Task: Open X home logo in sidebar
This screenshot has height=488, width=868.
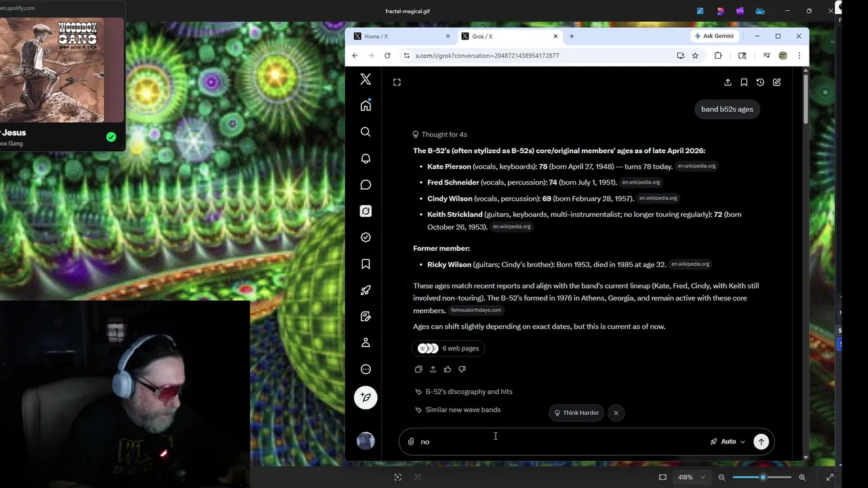Action: click(x=366, y=79)
